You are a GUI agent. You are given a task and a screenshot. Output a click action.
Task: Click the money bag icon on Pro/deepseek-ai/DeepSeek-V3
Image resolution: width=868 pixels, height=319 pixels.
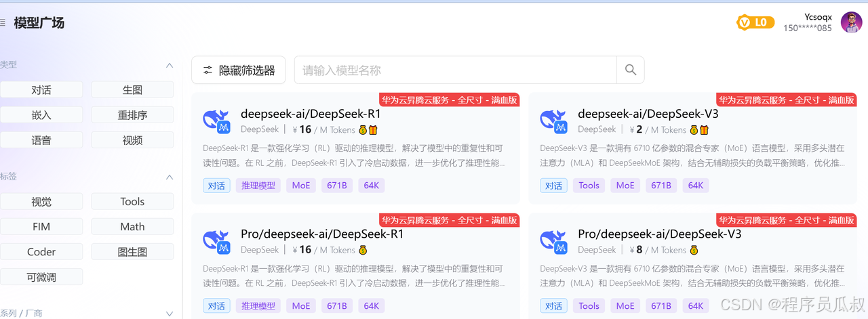[x=694, y=250]
